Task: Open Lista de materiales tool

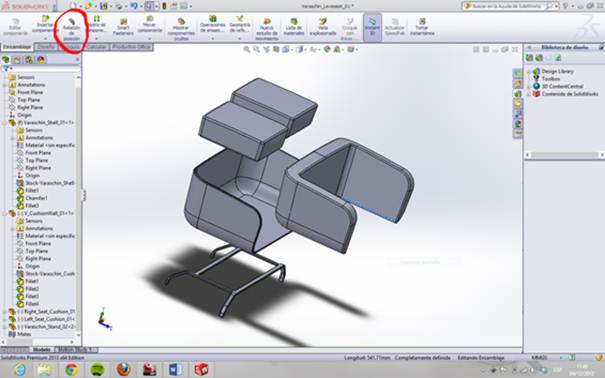Action: (294, 27)
